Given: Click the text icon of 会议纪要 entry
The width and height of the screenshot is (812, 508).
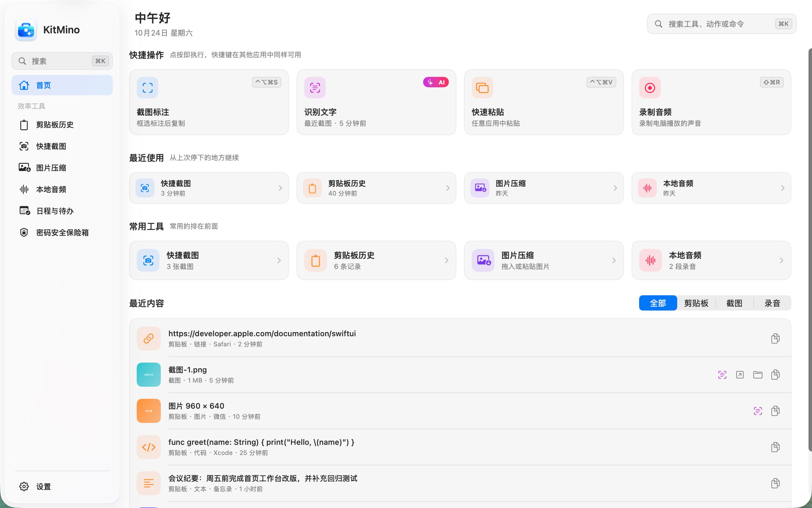Looking at the screenshot, I should [149, 484].
